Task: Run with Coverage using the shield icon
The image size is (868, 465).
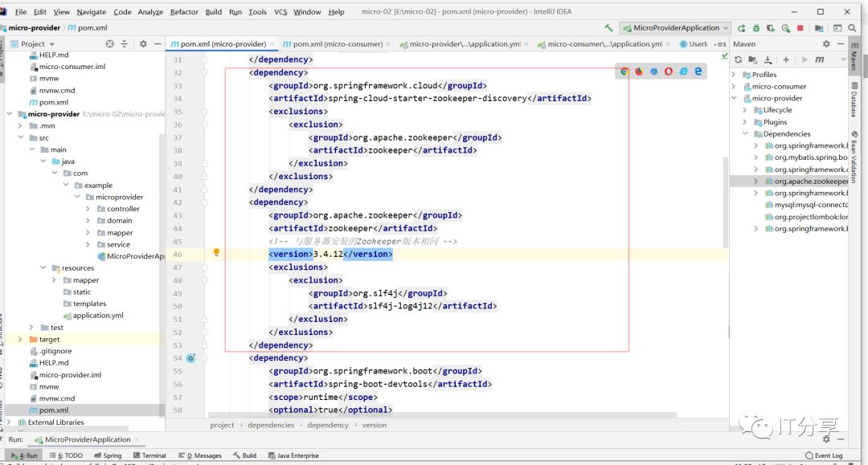Action: pos(771,27)
